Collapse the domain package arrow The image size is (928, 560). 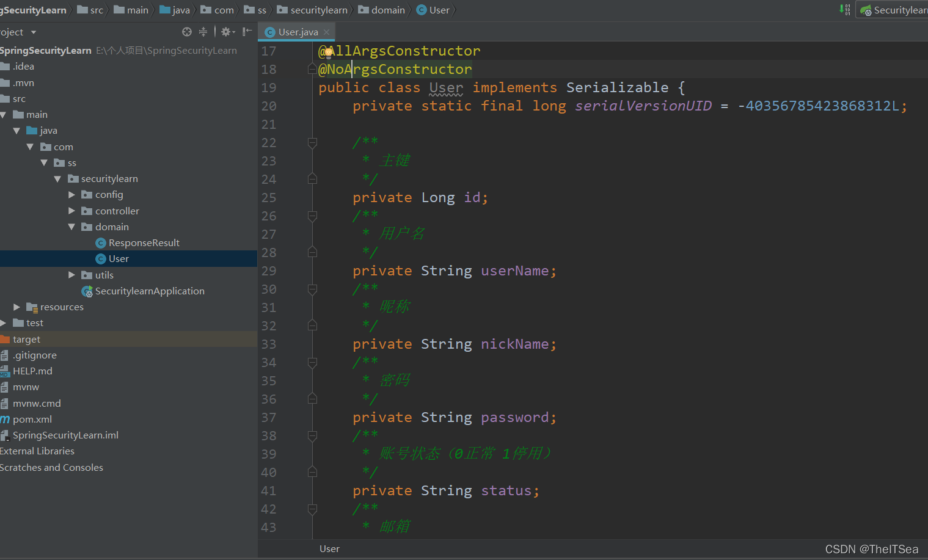click(71, 227)
